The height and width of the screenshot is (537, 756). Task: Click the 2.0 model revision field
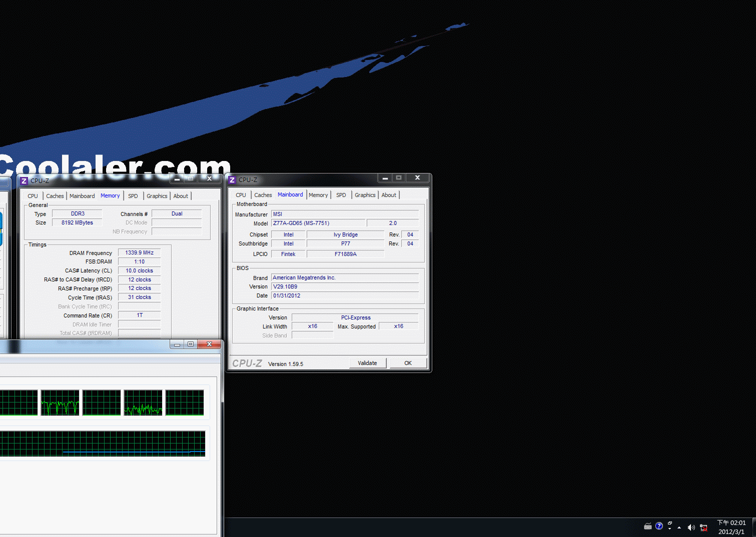click(393, 223)
